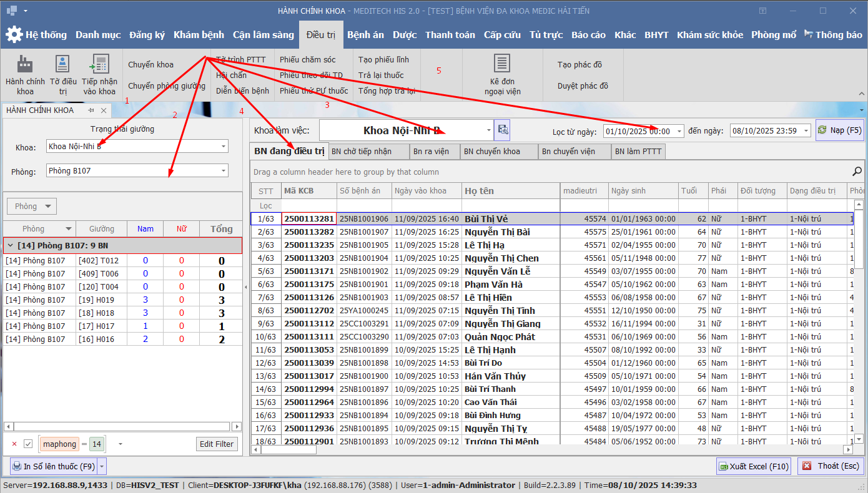Screen dimensions: 868x493
Task: Open the Khoa dropdown in bed status
Action: tap(224, 147)
